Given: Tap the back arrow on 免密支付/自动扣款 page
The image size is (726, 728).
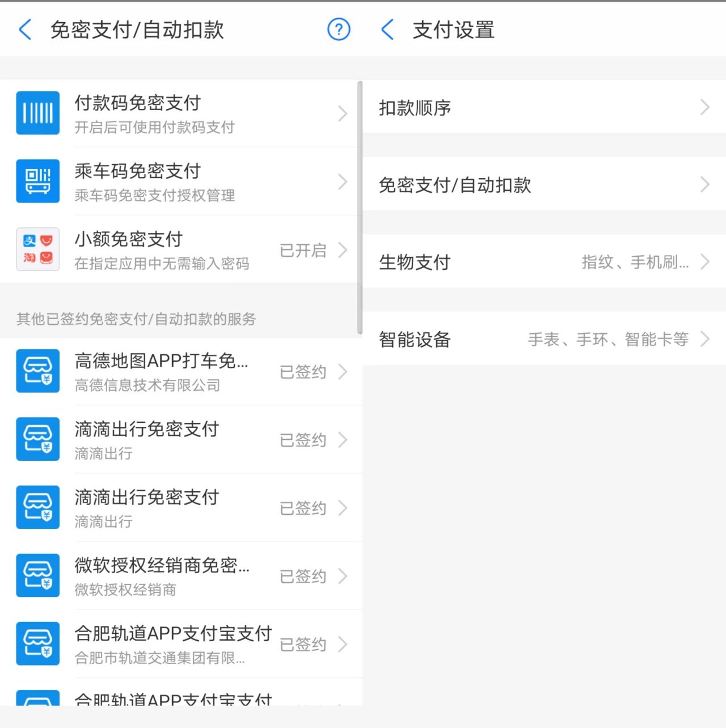Looking at the screenshot, I should pyautogui.click(x=25, y=29).
